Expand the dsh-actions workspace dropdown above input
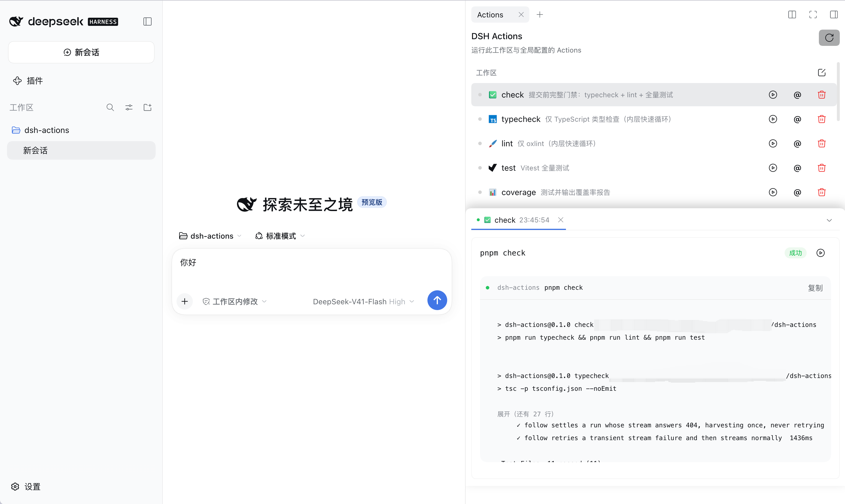 (x=210, y=236)
